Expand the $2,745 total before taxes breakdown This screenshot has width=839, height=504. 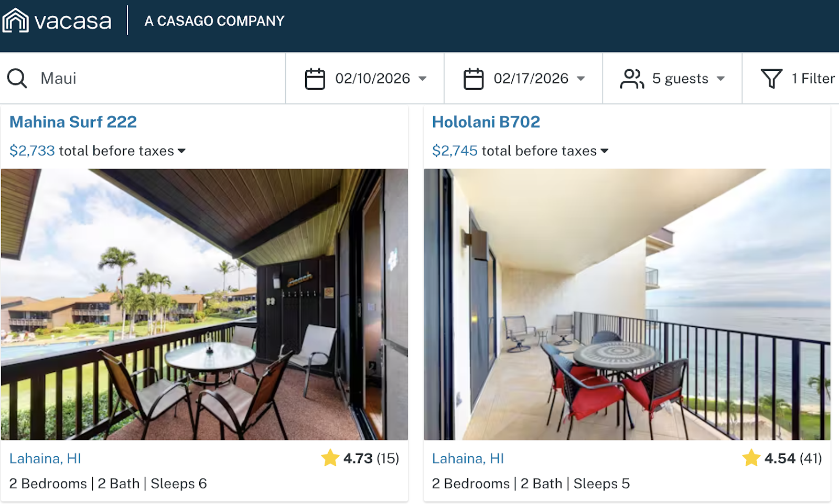(x=520, y=151)
